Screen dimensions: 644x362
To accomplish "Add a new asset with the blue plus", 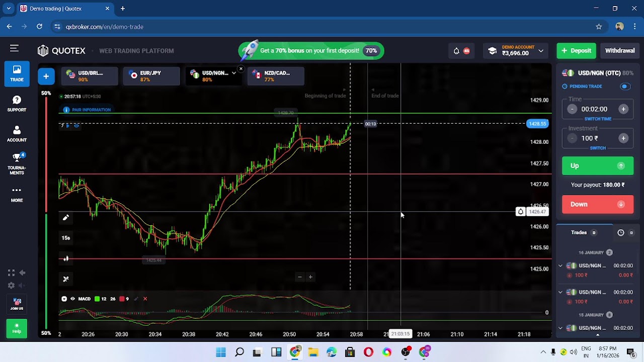I will click(46, 76).
